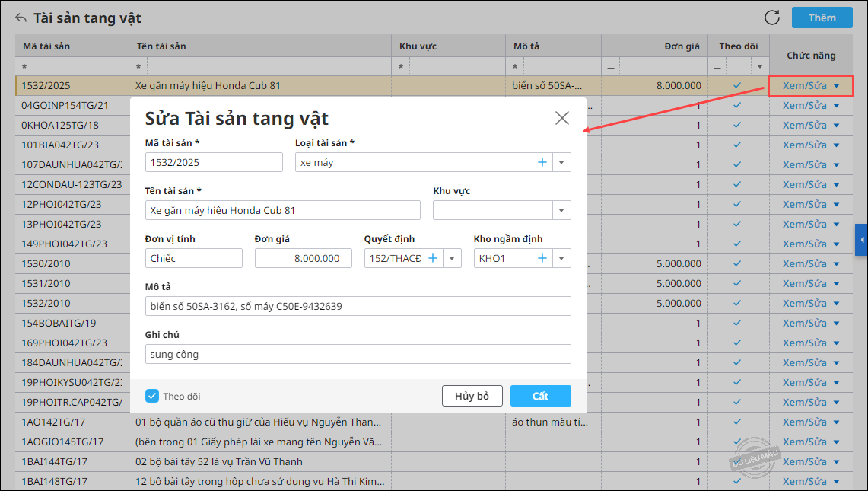
Task: Expand the blue side panel handle
Action: click(x=861, y=239)
